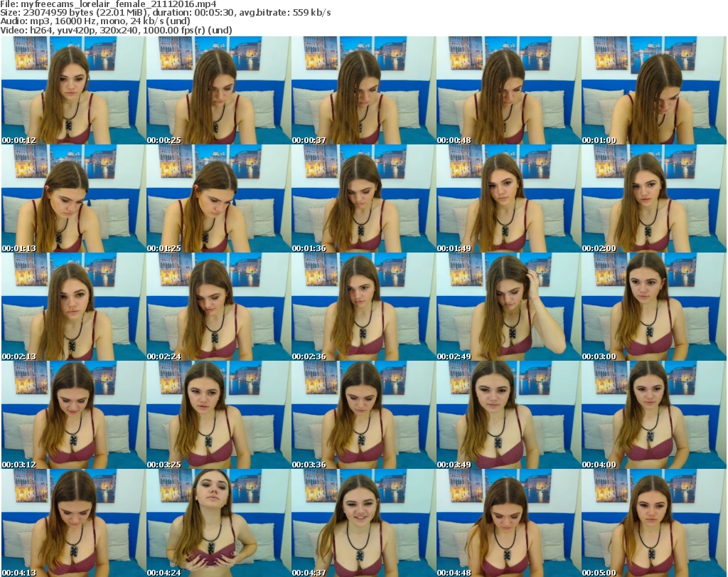Screen dimensions: 728x577
Task: Click the Audio mp3 info line
Action: point(95,21)
